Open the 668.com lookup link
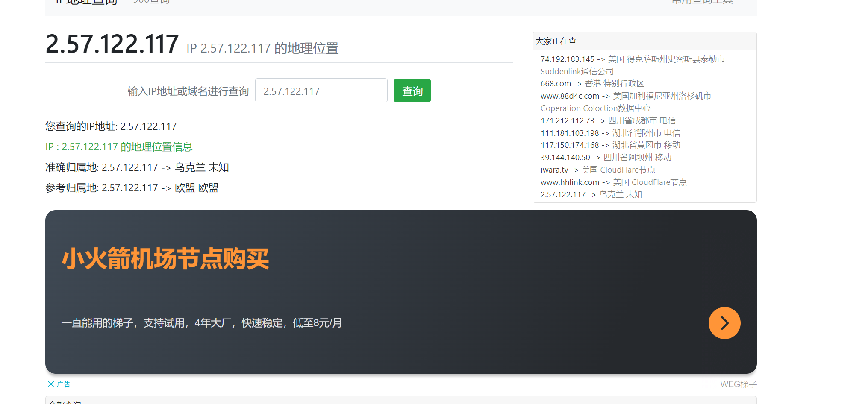This screenshot has width=868, height=404. [556, 83]
